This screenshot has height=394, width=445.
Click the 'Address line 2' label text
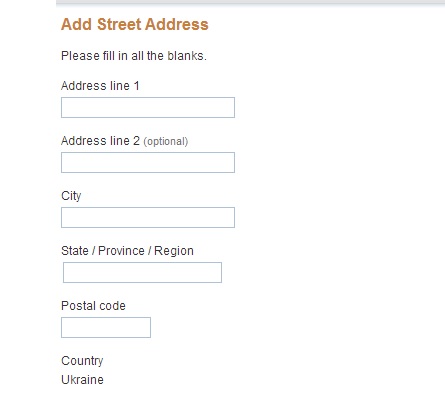point(100,141)
